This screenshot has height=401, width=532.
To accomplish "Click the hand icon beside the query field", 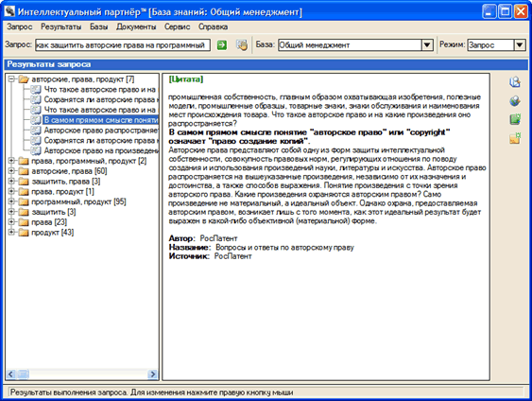I will coord(242,44).
